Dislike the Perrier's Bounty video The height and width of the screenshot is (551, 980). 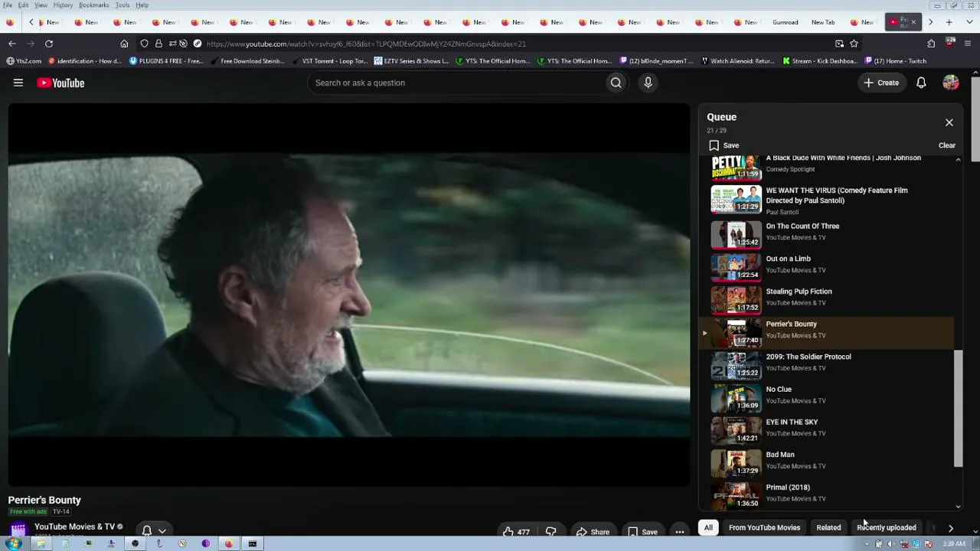pos(551,532)
